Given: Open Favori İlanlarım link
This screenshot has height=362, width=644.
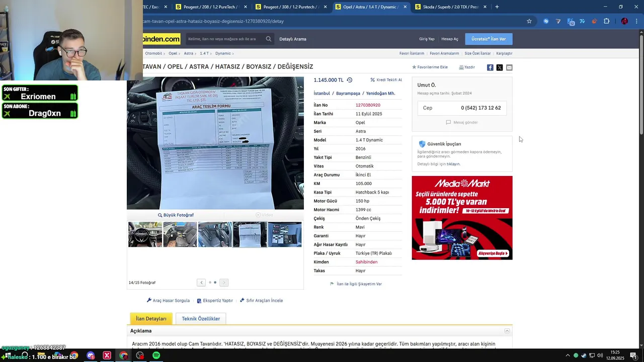Looking at the screenshot, I should 412,53.
